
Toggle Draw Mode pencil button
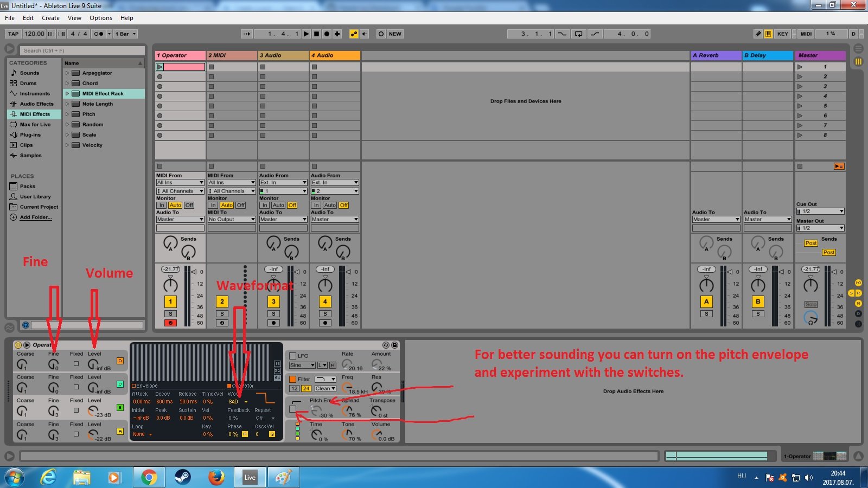758,34
